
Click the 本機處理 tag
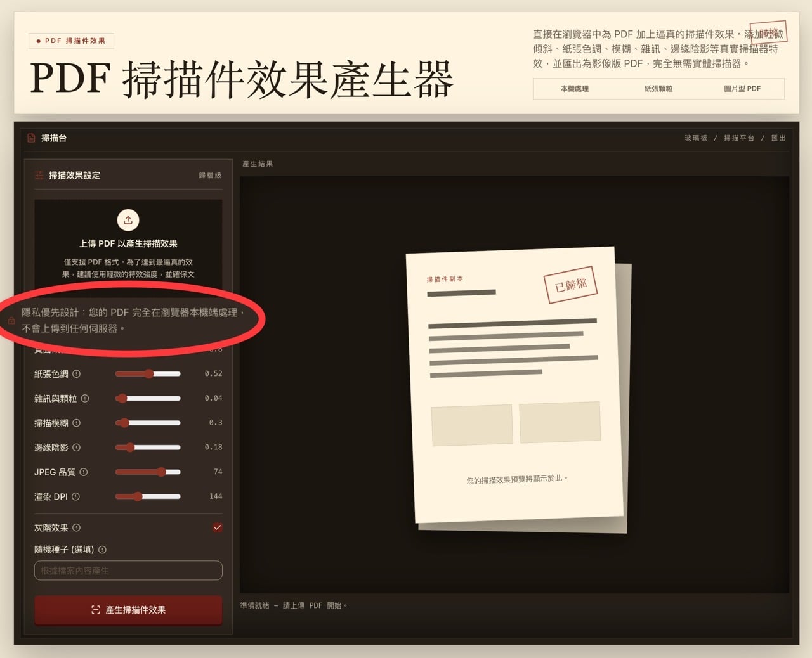click(575, 89)
